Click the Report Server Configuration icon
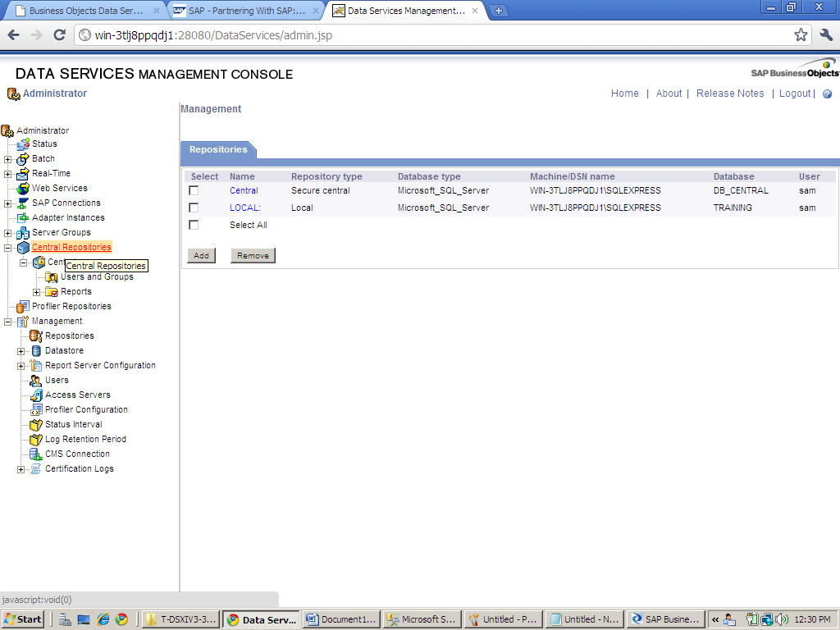840x630 pixels. [x=36, y=365]
